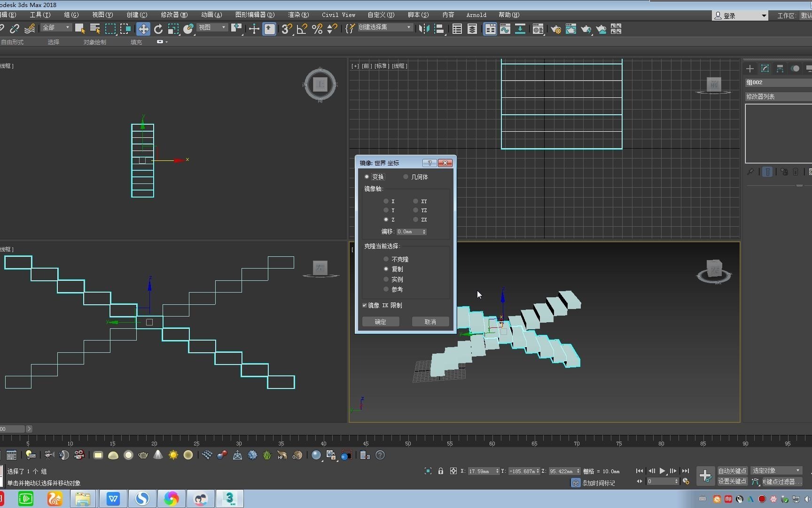Screen dimensions: 812x508
Task: Open the 组(G) menu
Action: (x=71, y=15)
